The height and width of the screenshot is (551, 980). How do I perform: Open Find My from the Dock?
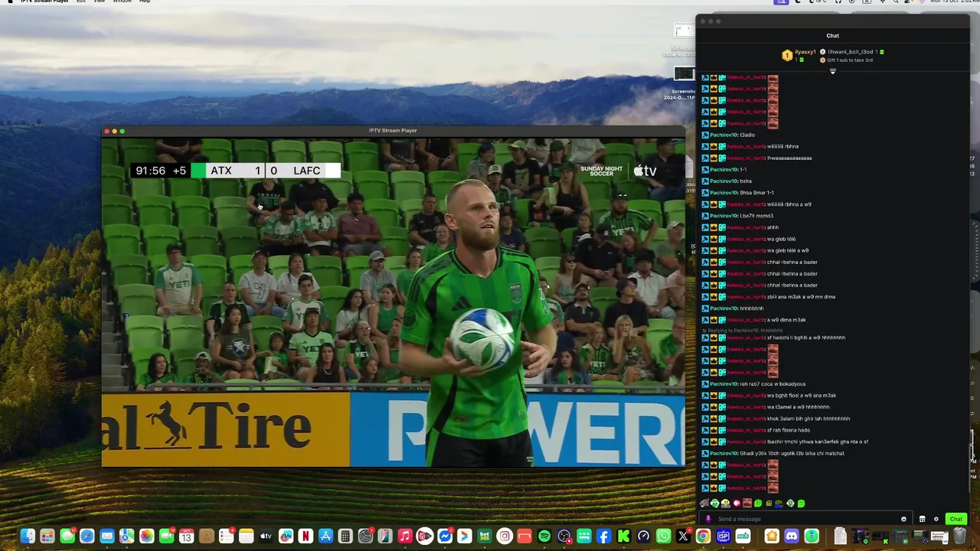(812, 536)
